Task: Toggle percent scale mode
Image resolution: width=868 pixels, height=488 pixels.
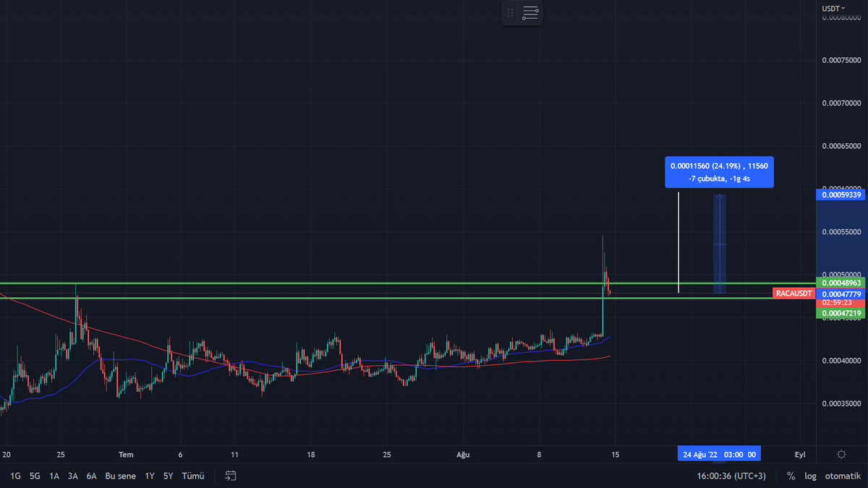Action: tap(791, 476)
